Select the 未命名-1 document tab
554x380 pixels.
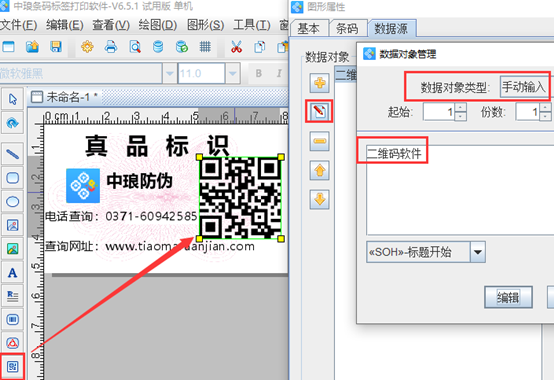click(x=65, y=97)
